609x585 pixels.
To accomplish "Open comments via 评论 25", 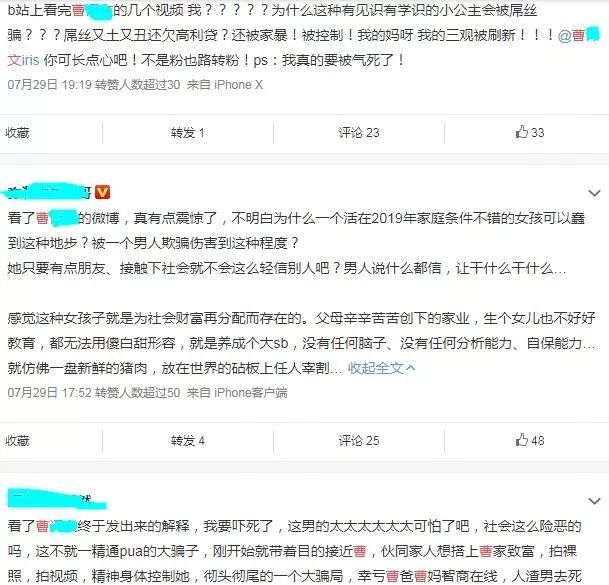I will click(x=359, y=441).
